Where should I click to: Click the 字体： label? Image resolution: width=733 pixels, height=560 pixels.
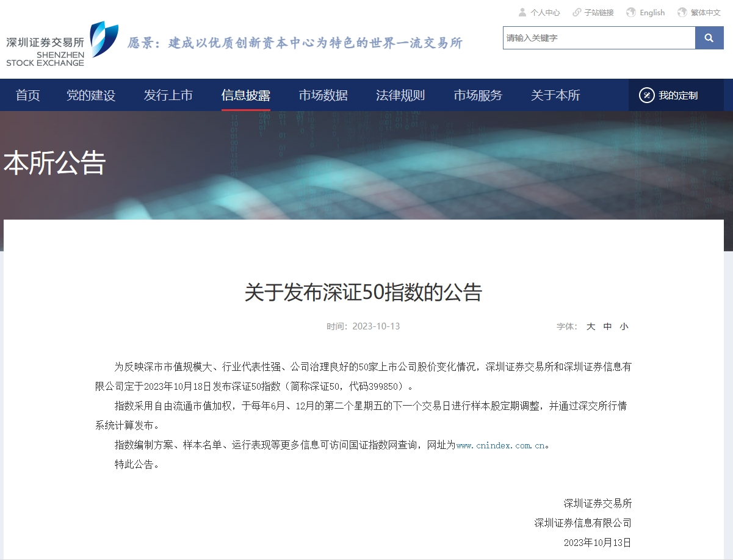pyautogui.click(x=567, y=326)
